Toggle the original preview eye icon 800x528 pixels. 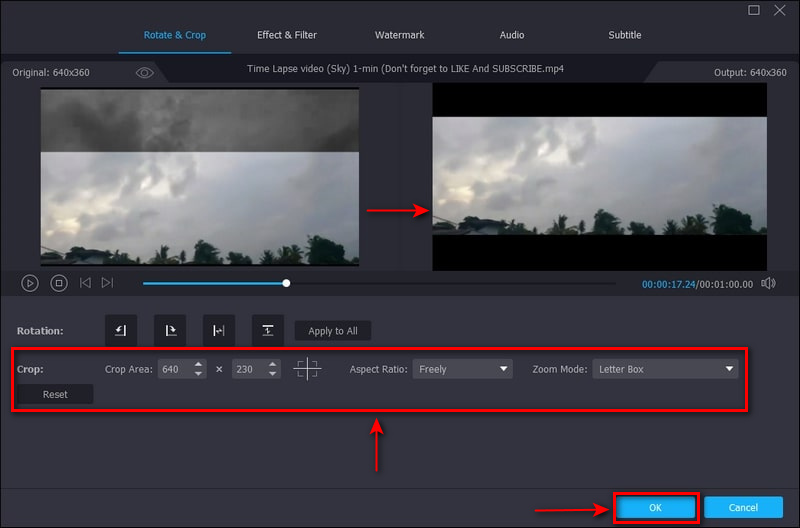click(x=145, y=73)
